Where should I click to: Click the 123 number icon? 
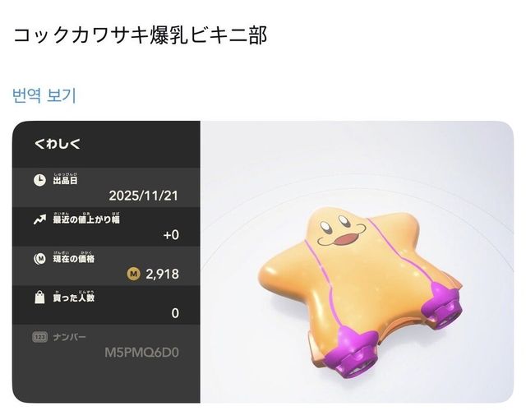click(39, 337)
